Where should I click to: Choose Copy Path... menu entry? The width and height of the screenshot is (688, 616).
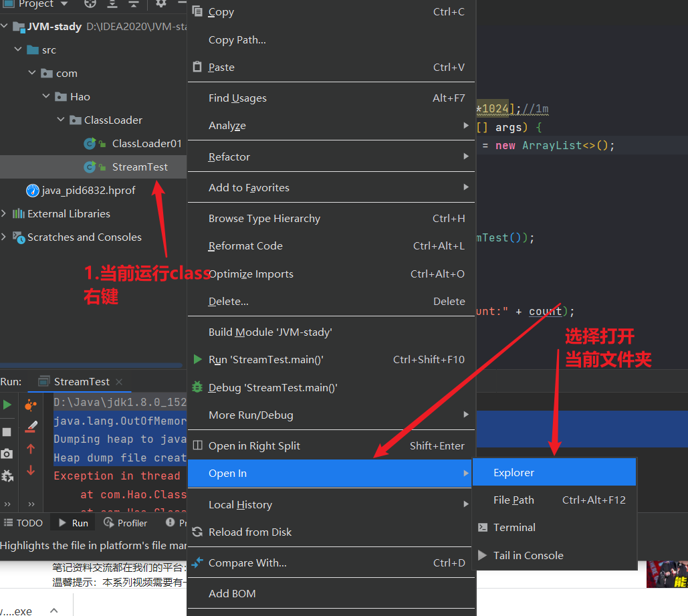pyautogui.click(x=331, y=40)
